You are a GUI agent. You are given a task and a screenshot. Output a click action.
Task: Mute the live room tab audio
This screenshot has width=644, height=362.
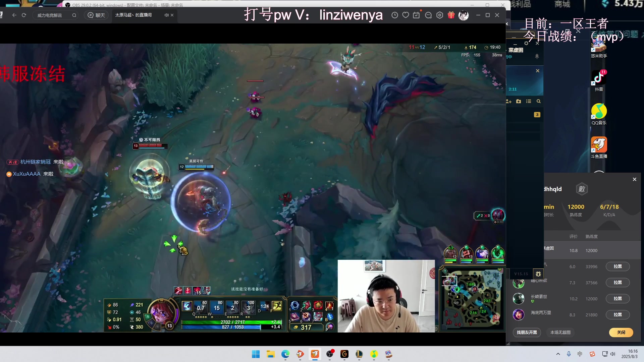(x=166, y=15)
